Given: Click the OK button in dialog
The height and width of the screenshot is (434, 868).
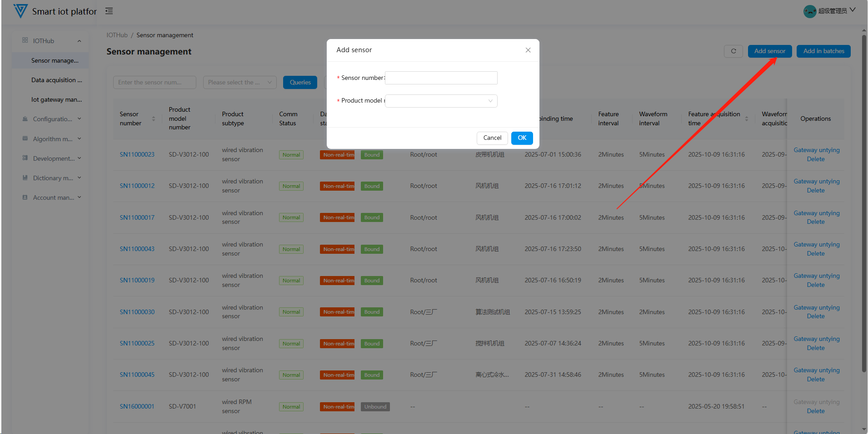Looking at the screenshot, I should [x=522, y=138].
